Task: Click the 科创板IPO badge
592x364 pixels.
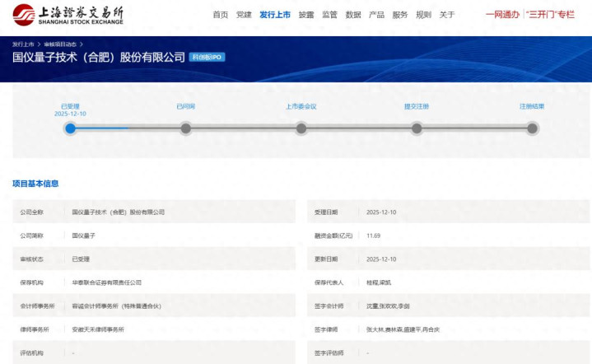Action: click(207, 57)
